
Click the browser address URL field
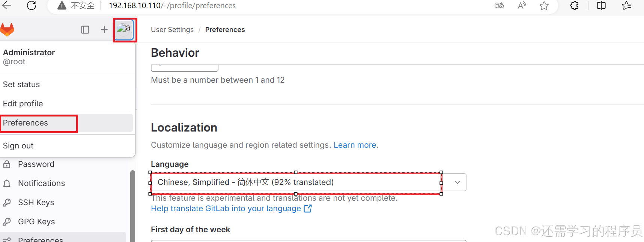[172, 6]
